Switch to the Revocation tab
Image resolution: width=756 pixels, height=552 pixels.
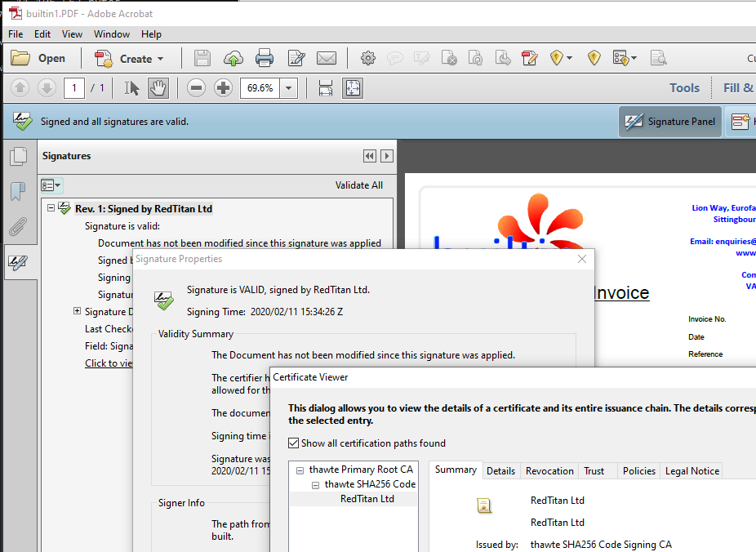click(549, 471)
